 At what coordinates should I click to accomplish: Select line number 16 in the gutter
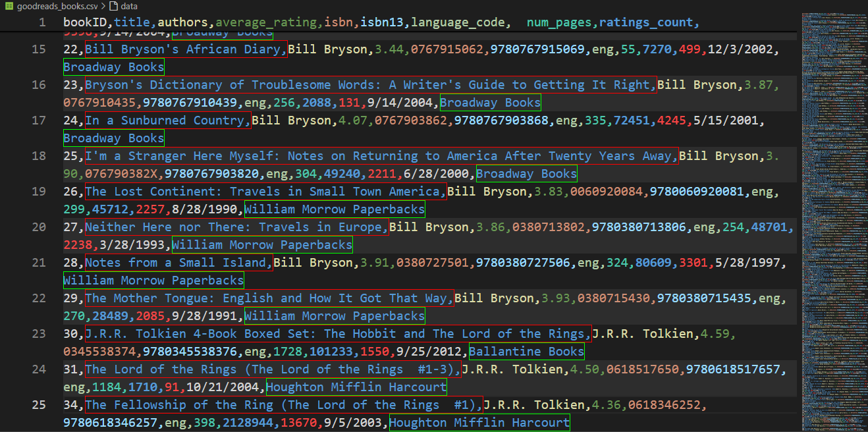pyautogui.click(x=39, y=85)
